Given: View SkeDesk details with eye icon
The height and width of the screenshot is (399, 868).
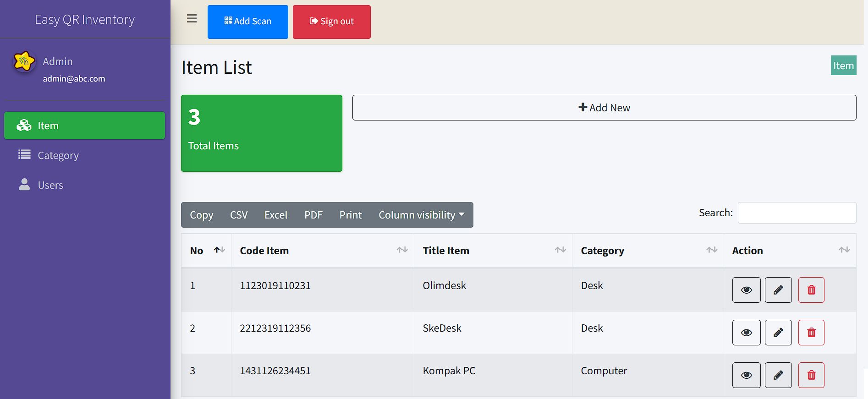Looking at the screenshot, I should (x=746, y=333).
